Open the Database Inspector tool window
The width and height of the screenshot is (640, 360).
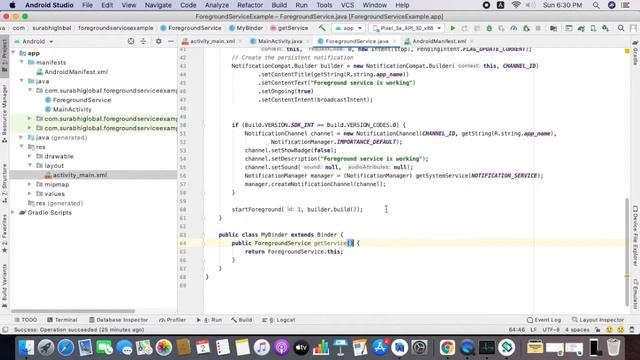(x=118, y=320)
